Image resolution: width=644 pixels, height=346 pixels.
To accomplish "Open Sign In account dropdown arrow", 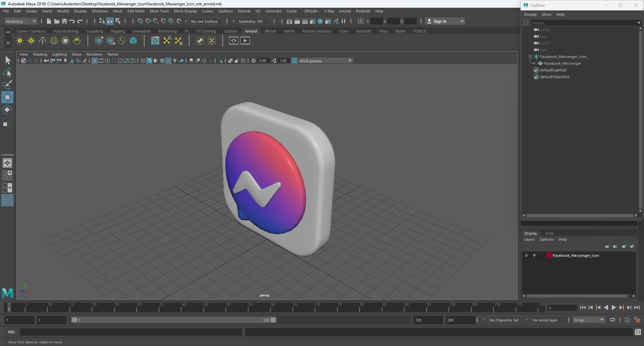I will [462, 21].
